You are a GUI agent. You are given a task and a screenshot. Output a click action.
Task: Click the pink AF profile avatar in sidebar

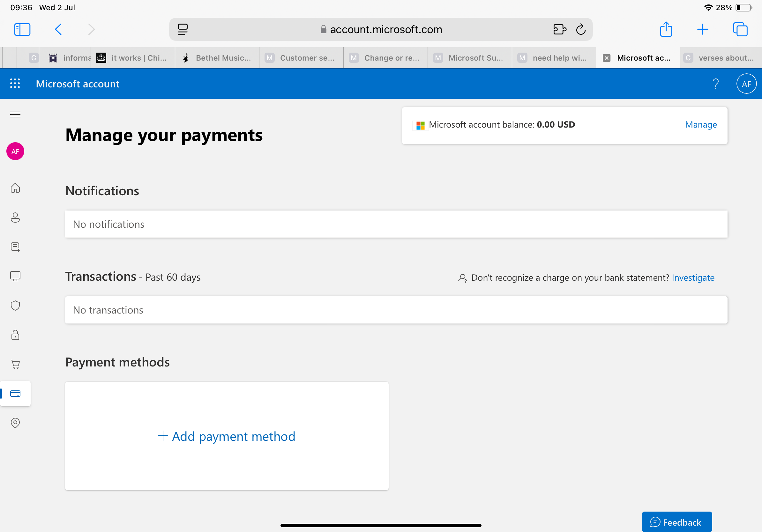coord(15,151)
